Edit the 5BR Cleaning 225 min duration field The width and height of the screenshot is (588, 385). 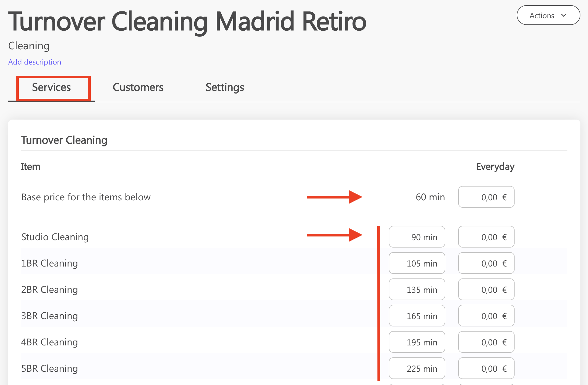[x=417, y=368]
